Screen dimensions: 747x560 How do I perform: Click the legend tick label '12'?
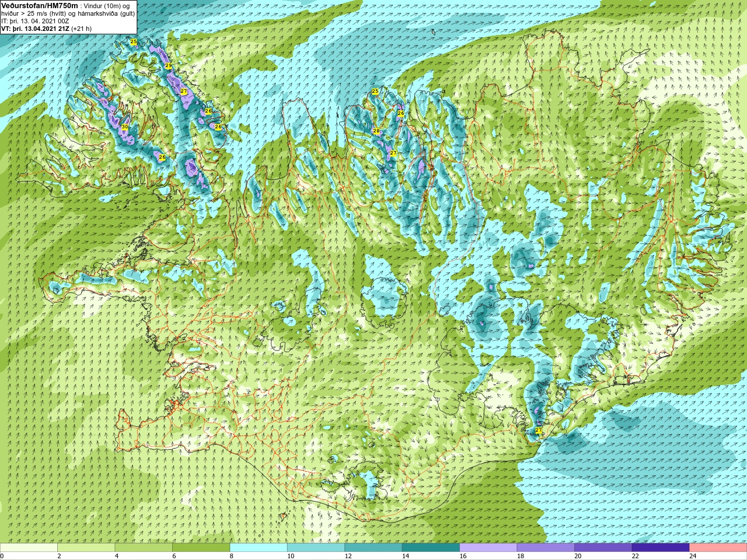coord(348,556)
